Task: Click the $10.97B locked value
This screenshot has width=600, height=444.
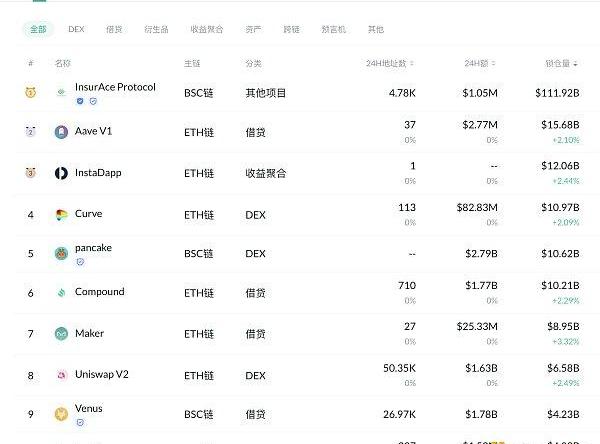Action: click(560, 207)
